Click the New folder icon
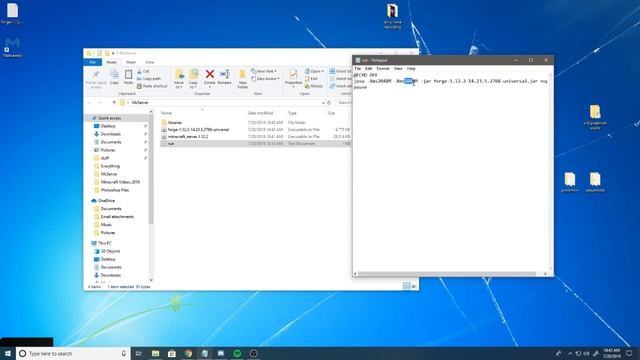 coord(242,79)
